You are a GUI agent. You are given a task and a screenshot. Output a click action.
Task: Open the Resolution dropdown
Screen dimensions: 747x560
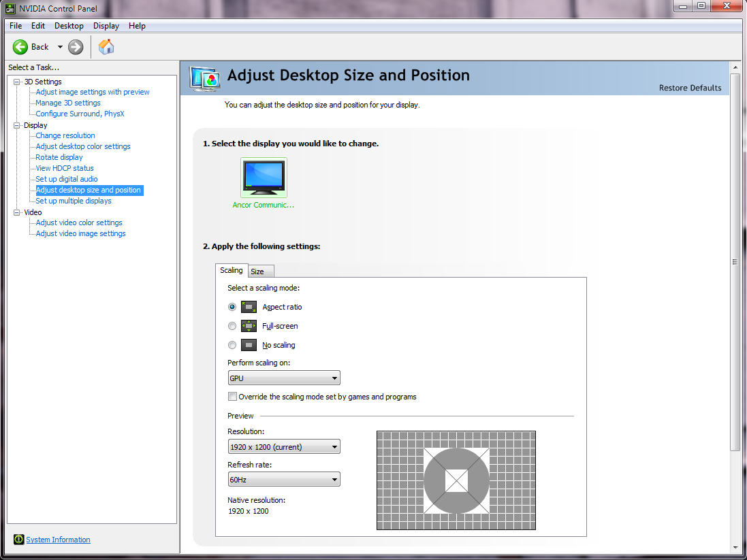[x=284, y=446]
